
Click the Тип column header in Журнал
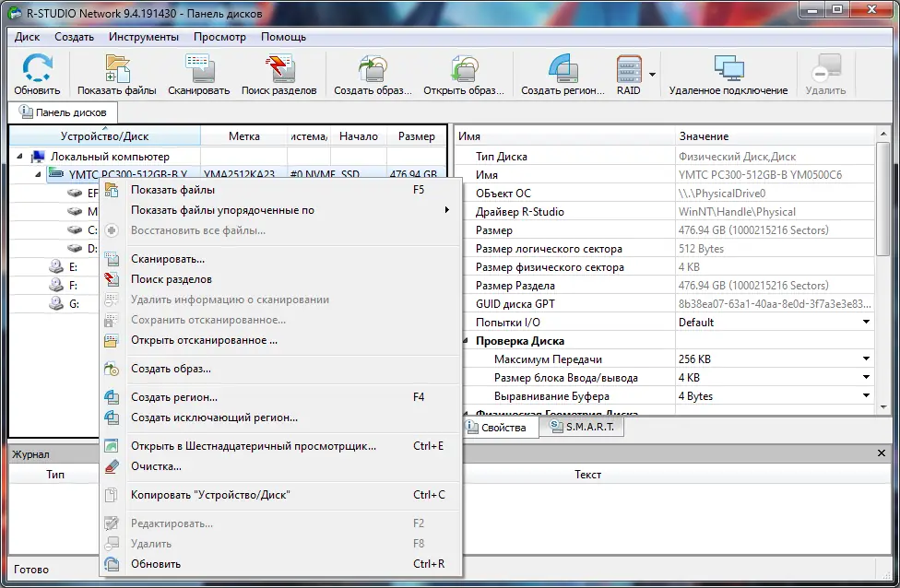[55, 475]
